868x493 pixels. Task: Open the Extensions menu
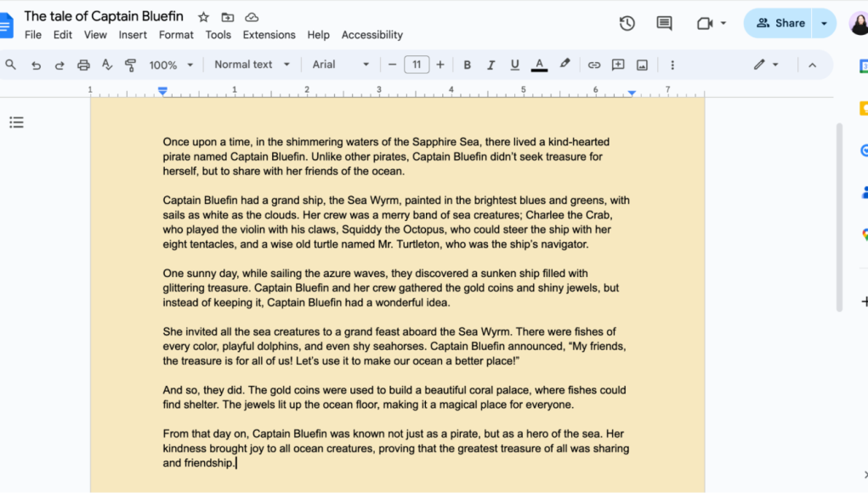[269, 35]
